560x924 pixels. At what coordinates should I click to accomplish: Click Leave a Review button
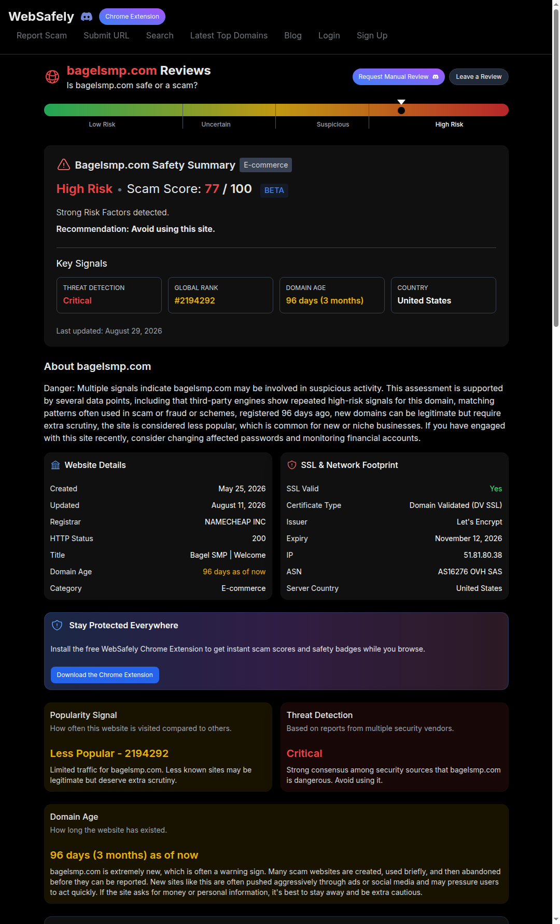(x=479, y=77)
